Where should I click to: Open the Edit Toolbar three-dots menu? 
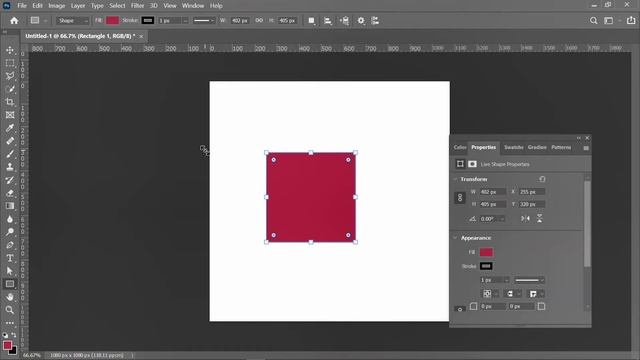pos(10,323)
